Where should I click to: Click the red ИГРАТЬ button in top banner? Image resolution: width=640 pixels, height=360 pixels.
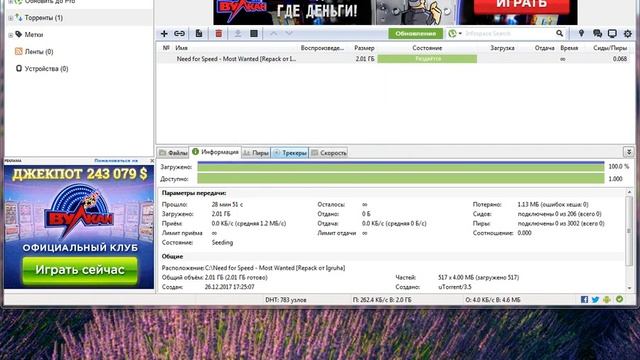(x=522, y=6)
